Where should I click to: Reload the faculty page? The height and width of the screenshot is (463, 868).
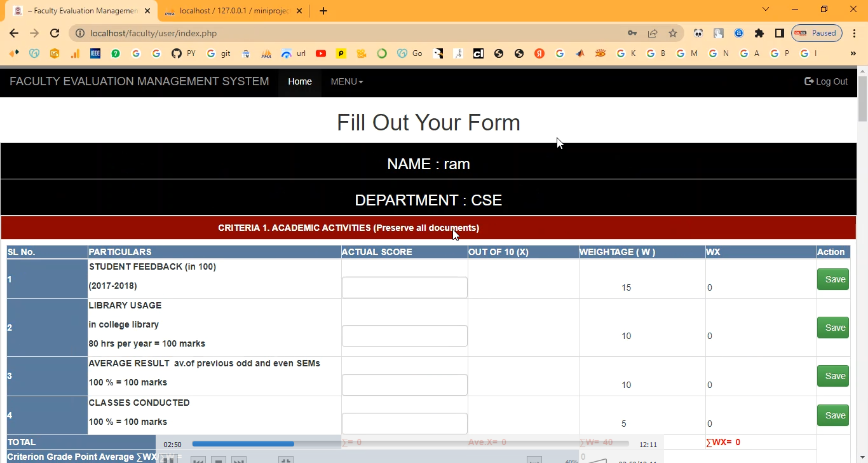click(55, 33)
